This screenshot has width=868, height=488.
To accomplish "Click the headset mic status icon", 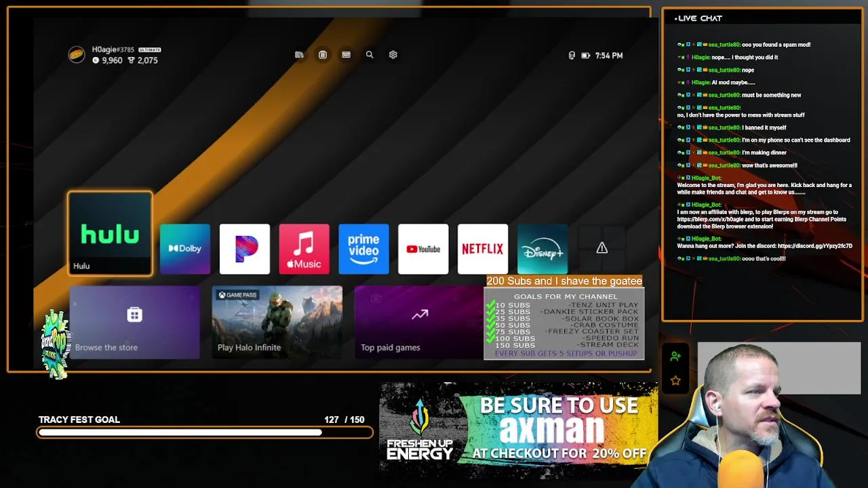I will 572,56.
